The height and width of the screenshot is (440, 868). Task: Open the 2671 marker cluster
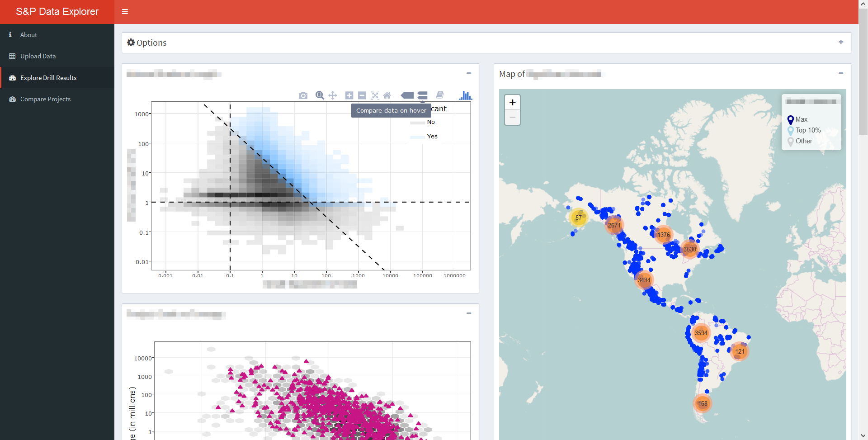(x=614, y=225)
